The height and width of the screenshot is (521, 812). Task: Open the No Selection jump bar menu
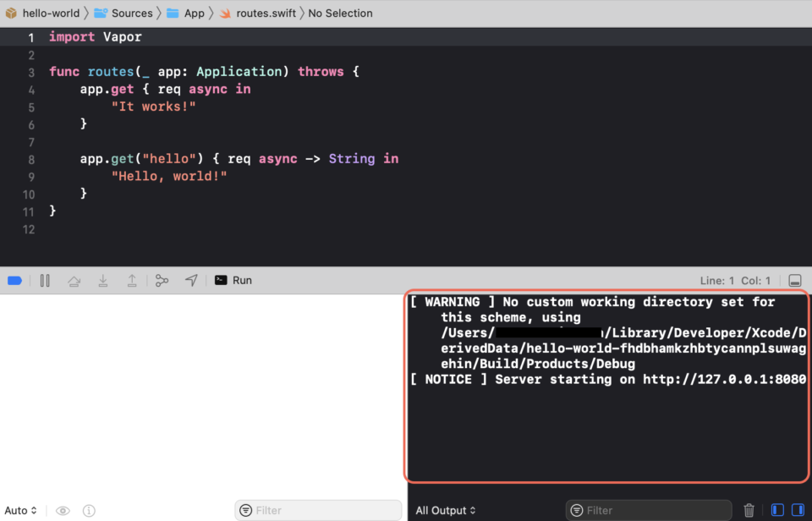coord(340,13)
